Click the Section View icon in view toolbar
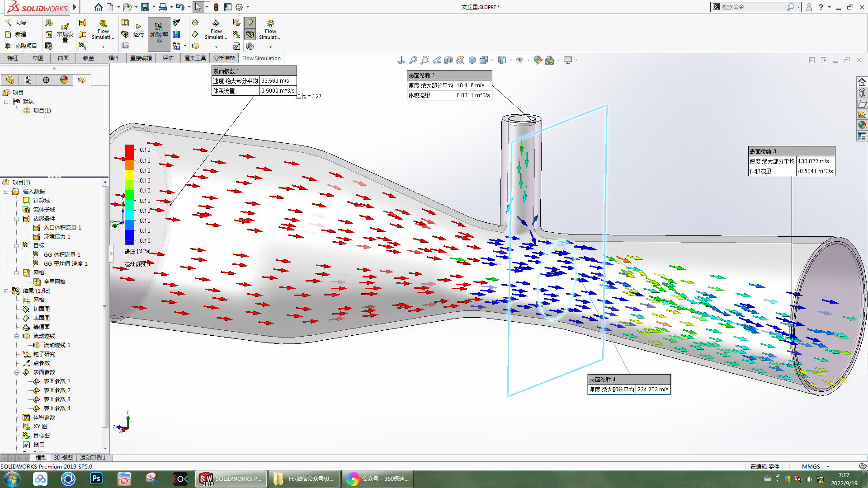Viewport: 868px width, 488px height. click(x=448, y=60)
